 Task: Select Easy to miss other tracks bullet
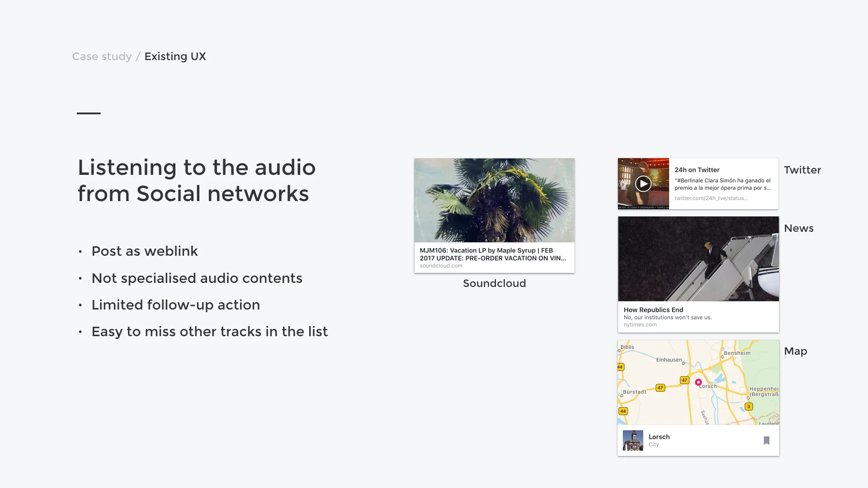click(209, 332)
